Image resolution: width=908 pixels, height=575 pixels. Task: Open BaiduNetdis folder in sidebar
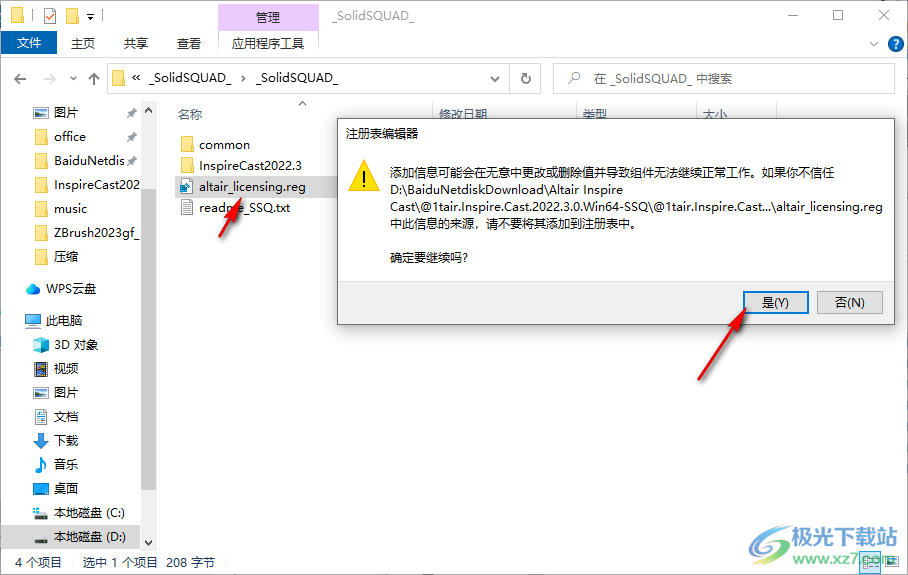click(x=89, y=160)
